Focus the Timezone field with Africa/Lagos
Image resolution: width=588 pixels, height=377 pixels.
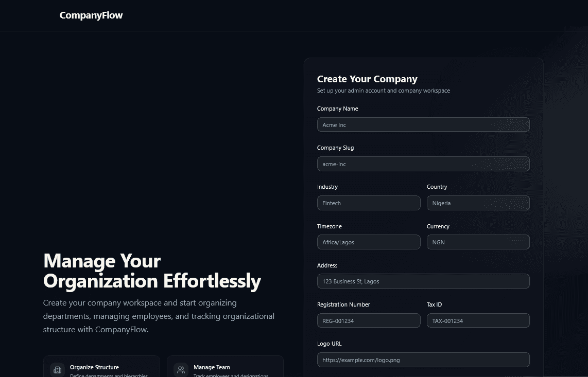click(368, 242)
